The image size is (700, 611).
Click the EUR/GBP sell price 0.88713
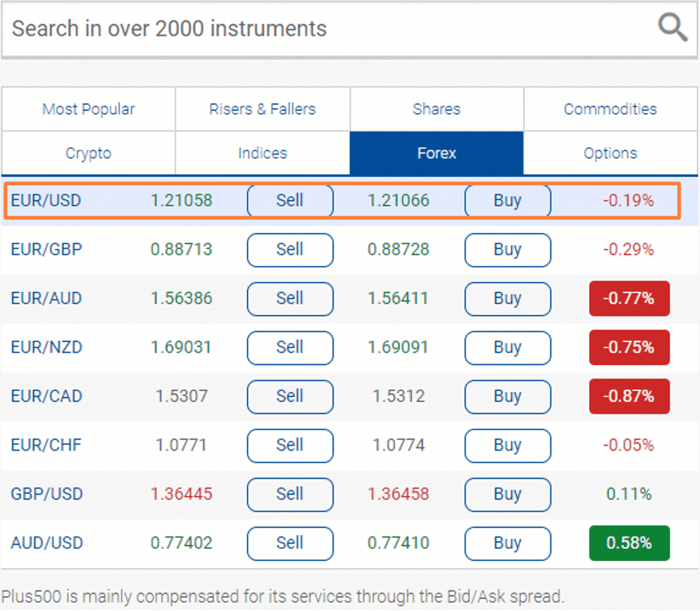[181, 249]
